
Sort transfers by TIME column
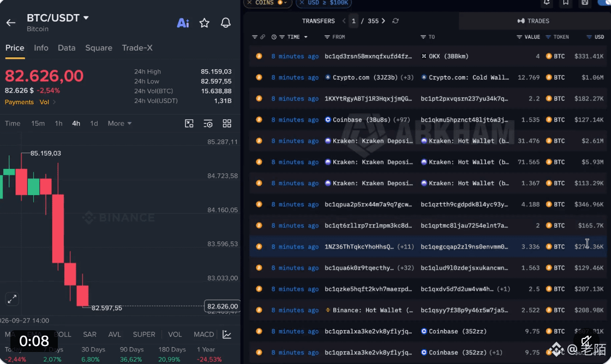pos(293,37)
